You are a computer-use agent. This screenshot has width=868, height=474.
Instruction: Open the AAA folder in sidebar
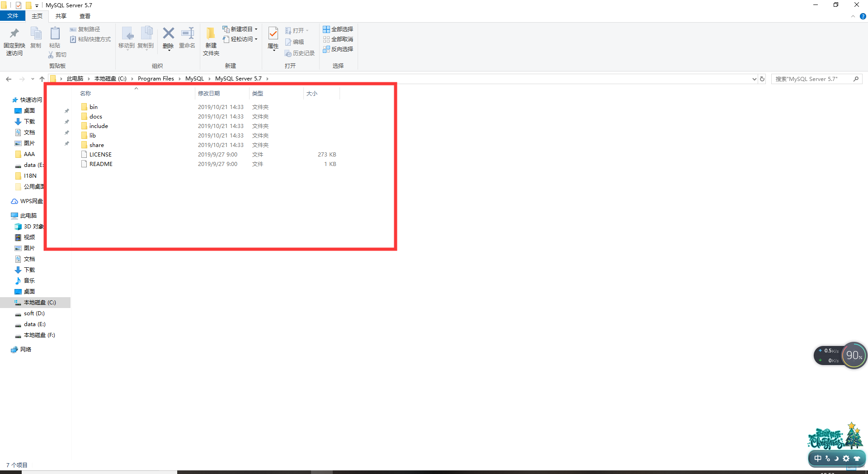29,154
